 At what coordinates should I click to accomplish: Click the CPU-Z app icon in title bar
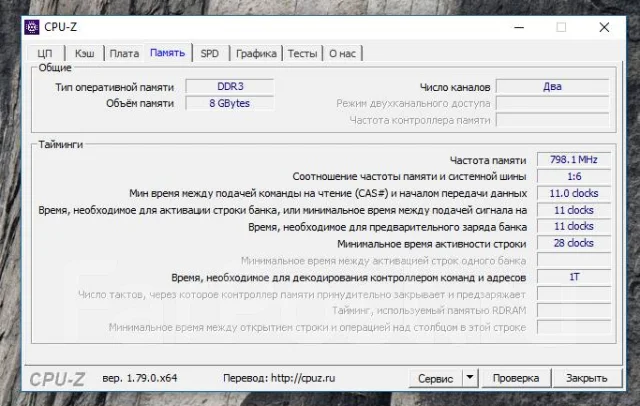click(32, 27)
